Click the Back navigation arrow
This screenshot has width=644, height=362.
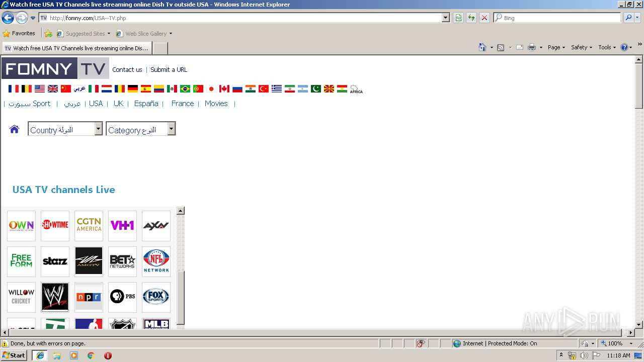[x=8, y=18]
